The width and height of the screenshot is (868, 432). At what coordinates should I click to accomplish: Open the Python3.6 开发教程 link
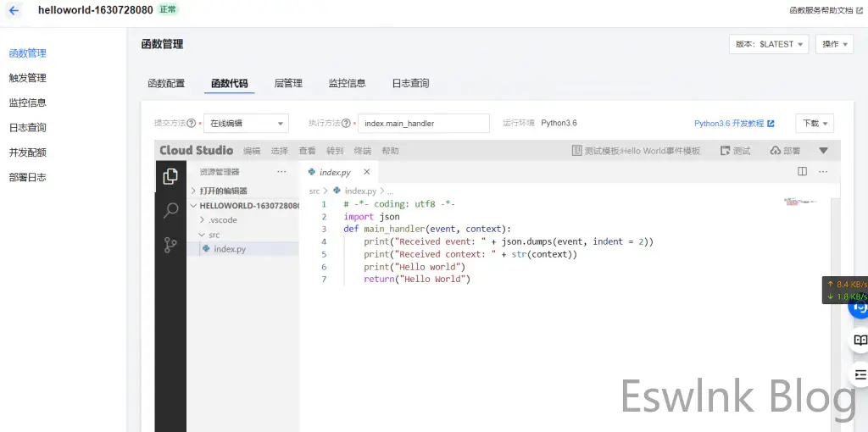click(x=734, y=124)
